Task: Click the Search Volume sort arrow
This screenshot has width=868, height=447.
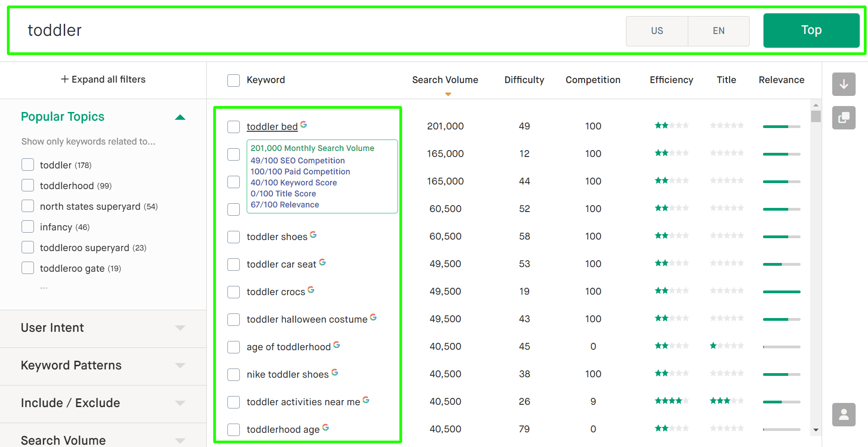Action: pyautogui.click(x=448, y=94)
